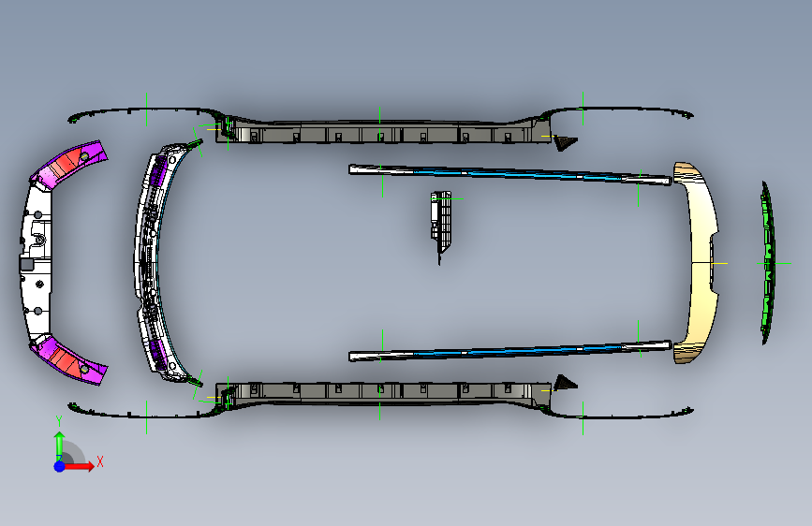Select the white front bumper beam part
This screenshot has height=526, width=812.
tap(37, 261)
